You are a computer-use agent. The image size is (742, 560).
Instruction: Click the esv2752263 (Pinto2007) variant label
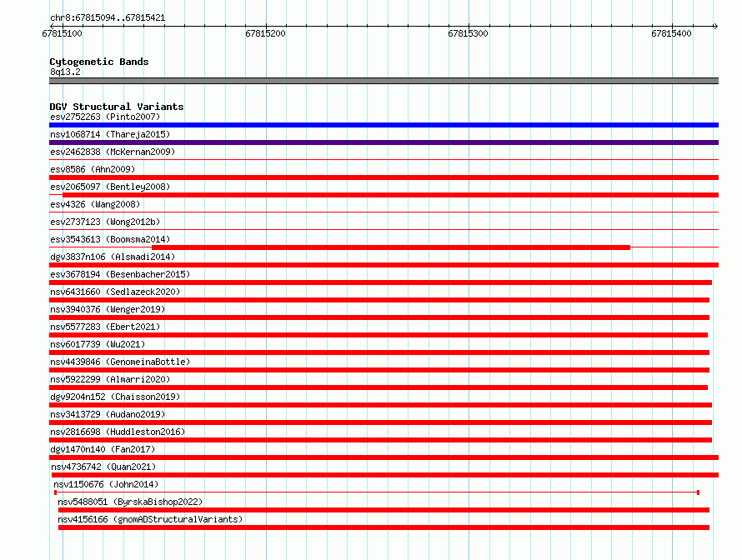[105, 117]
